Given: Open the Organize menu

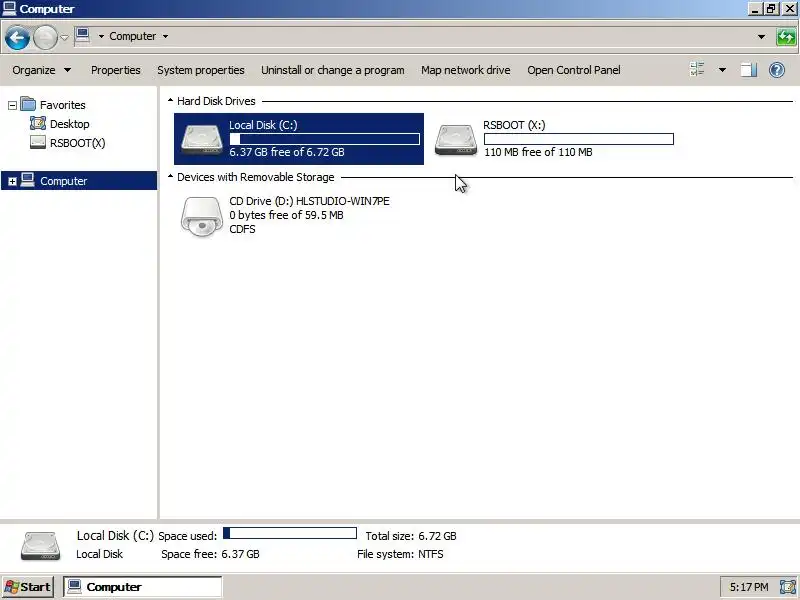Looking at the screenshot, I should (x=42, y=70).
